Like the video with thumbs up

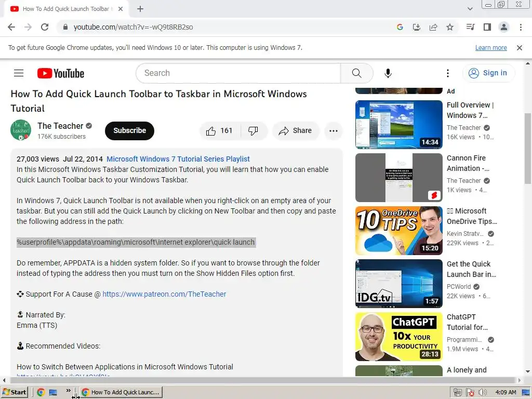point(220,130)
